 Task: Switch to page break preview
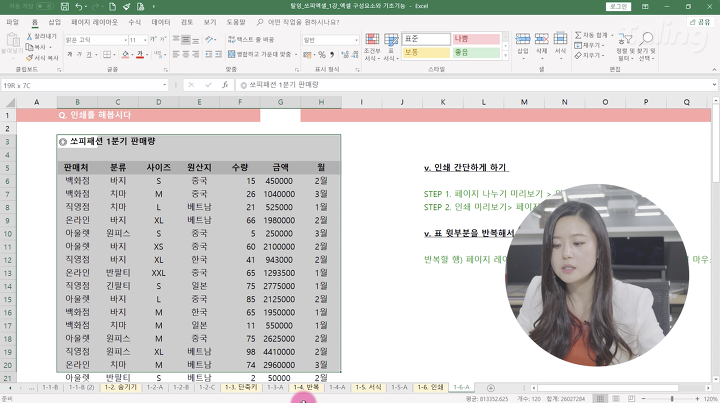631,398
